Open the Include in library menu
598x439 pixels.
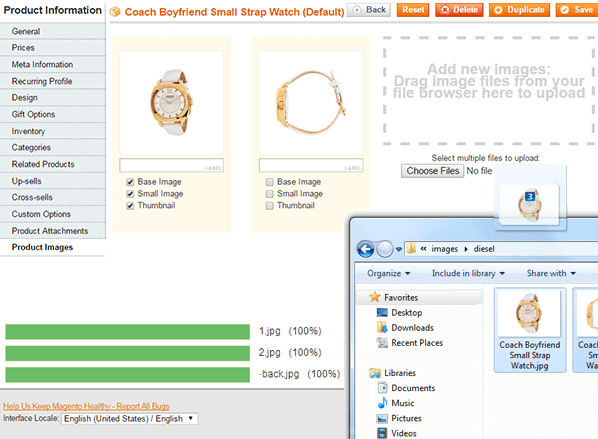point(468,273)
